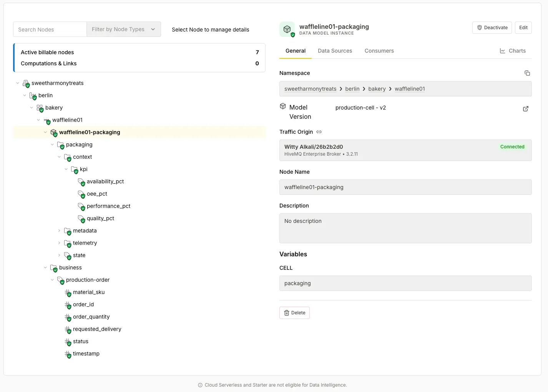
Task: Expand the state node
Action: point(59,255)
